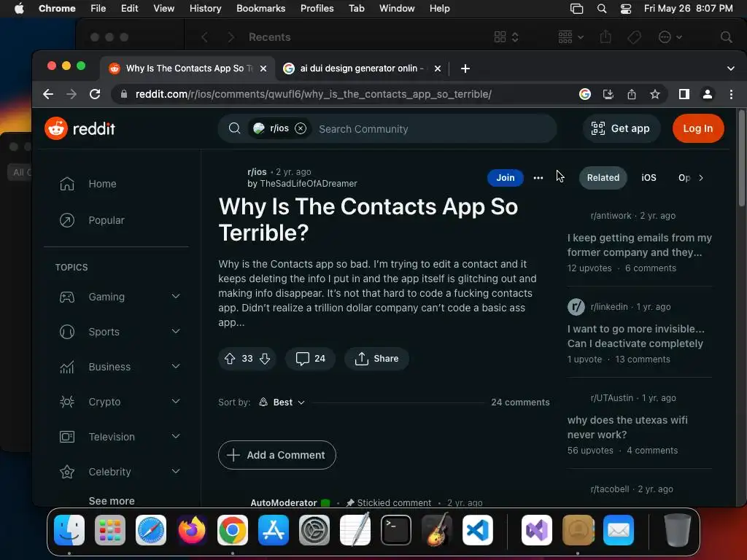This screenshot has width=747, height=560.
Task: Click the Log In button
Action: coord(698,128)
